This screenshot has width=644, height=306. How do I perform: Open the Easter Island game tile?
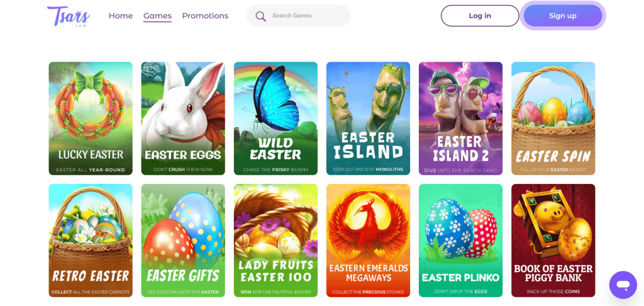click(368, 118)
